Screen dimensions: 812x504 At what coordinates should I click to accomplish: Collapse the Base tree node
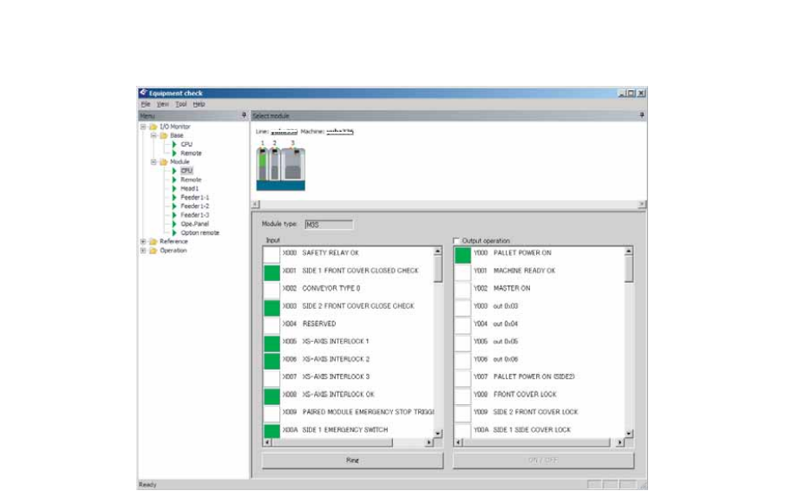click(154, 135)
